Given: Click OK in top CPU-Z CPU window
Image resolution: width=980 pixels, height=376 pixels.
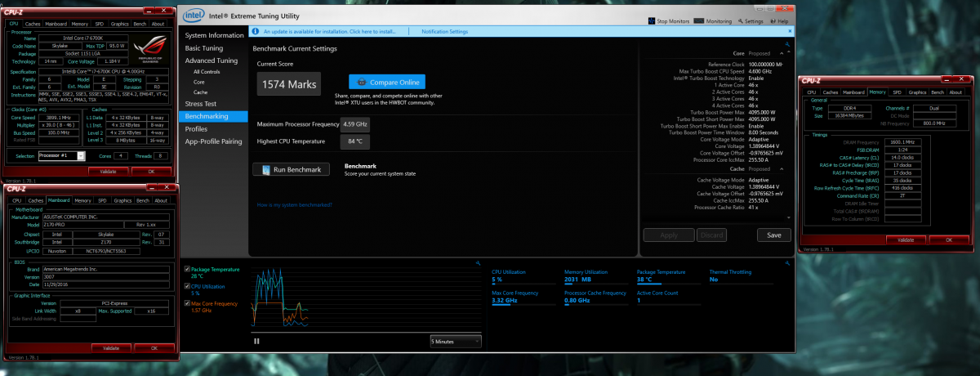Looking at the screenshot, I should pyautogui.click(x=150, y=172).
